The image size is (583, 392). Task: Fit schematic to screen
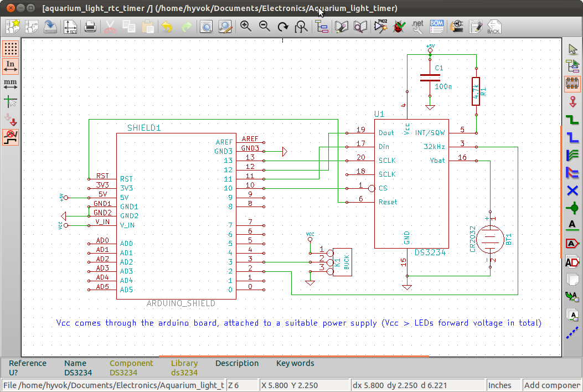click(x=301, y=27)
